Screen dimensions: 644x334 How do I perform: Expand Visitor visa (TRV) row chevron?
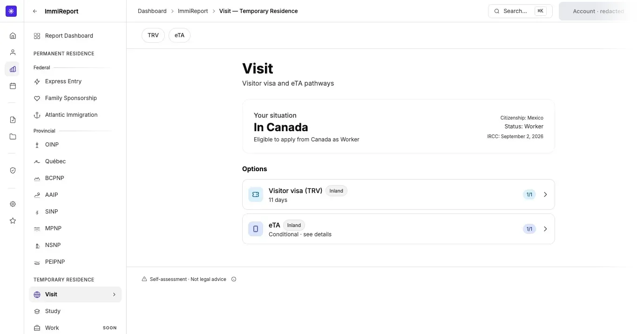[545, 194]
